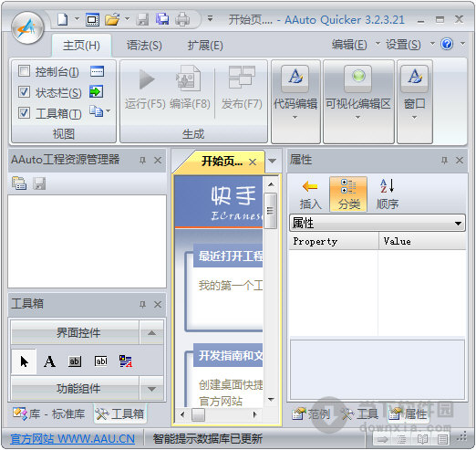Viewport: 476px width, 450px height.
Task: Open dropdown arrow next to new file icon
Action: click(x=77, y=19)
